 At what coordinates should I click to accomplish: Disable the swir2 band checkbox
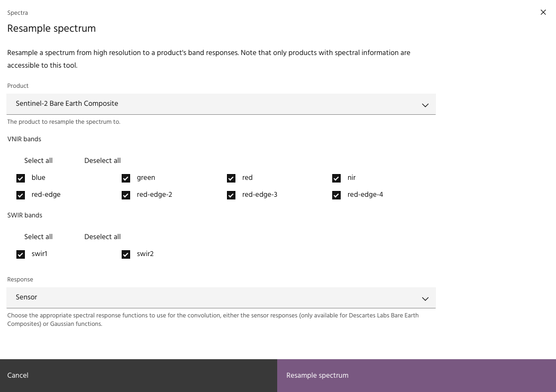(x=126, y=254)
